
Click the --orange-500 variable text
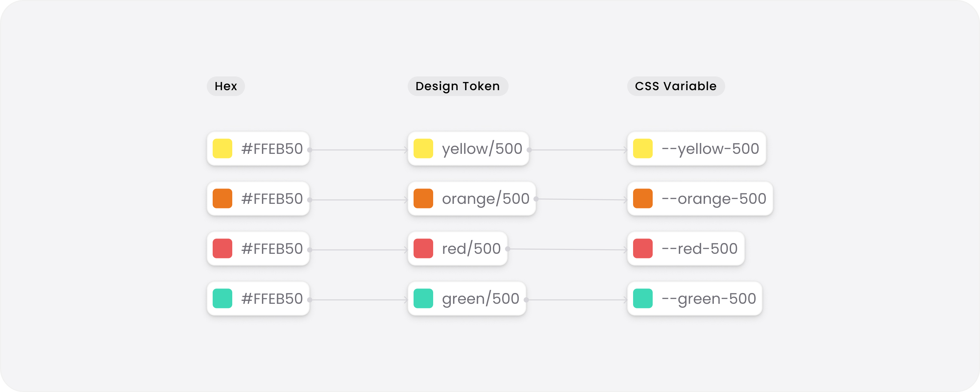click(x=714, y=199)
